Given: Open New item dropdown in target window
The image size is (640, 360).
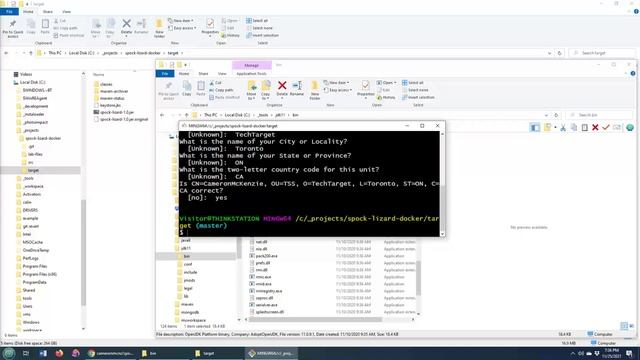Looking at the screenshot, I should click(x=181, y=21).
